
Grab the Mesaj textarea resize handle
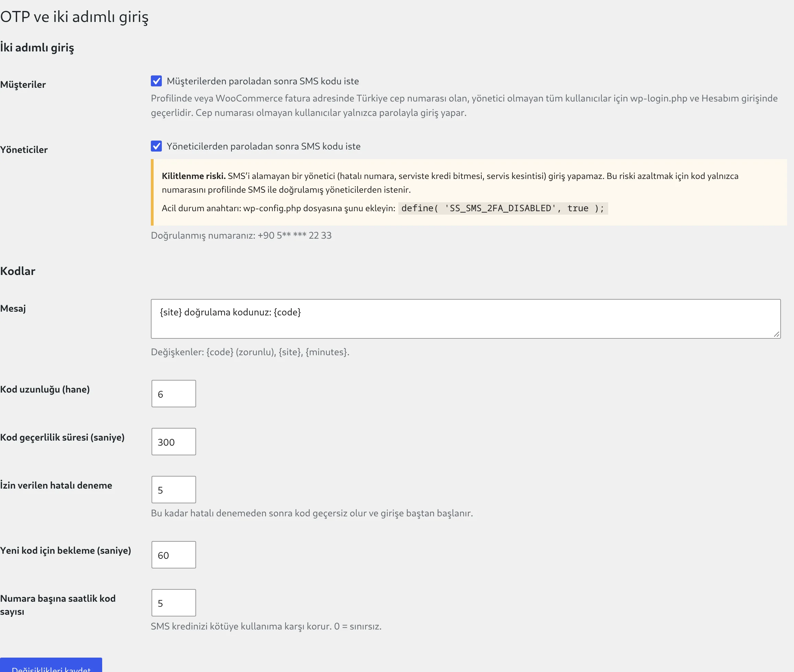point(777,334)
